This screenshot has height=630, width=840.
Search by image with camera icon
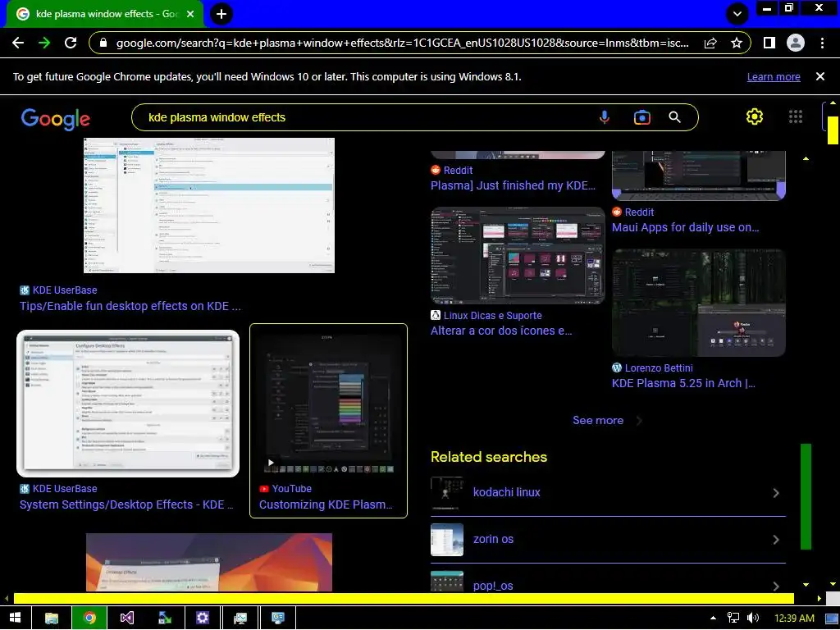[641, 117]
